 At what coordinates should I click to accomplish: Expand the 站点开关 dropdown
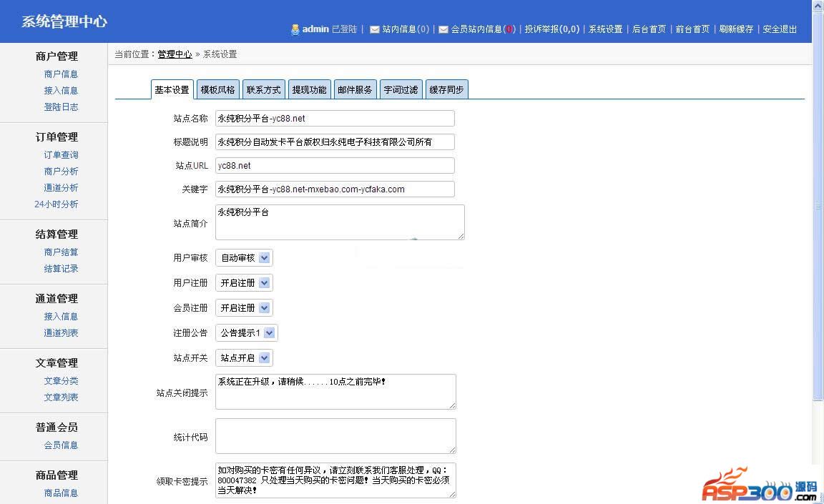pyautogui.click(x=244, y=358)
